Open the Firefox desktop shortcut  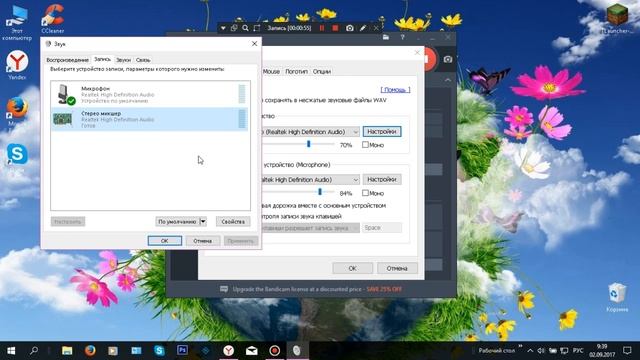tap(17, 111)
